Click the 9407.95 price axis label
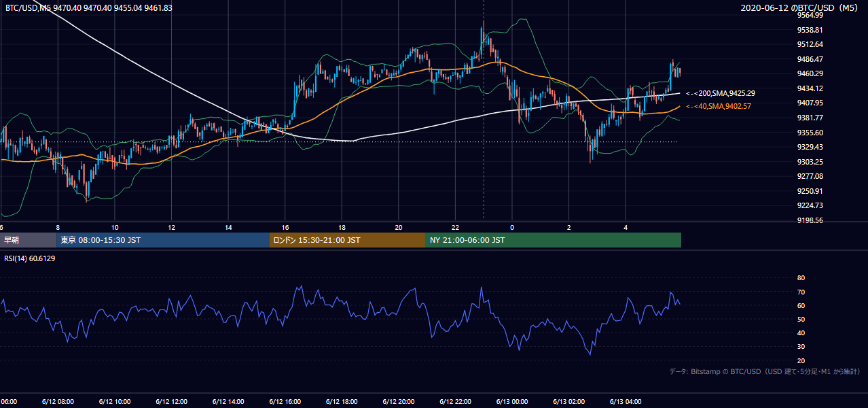The width and height of the screenshot is (868, 408). click(810, 103)
